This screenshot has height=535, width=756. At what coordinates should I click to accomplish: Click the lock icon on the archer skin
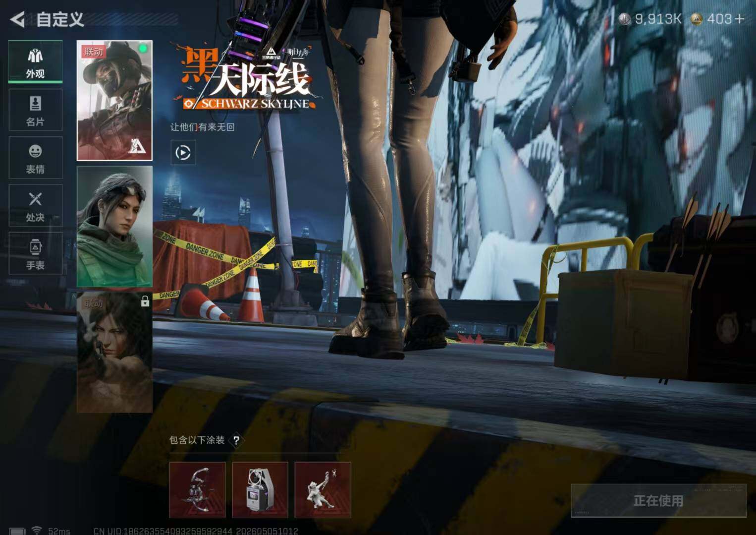(x=145, y=301)
